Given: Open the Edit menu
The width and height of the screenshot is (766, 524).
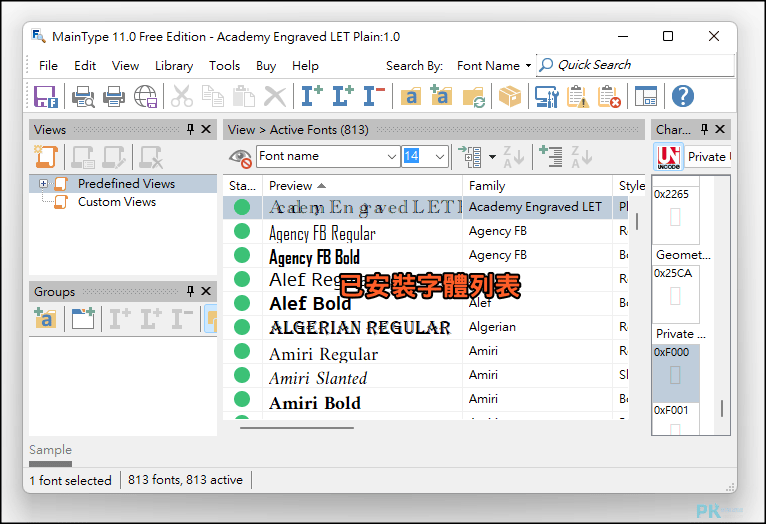Looking at the screenshot, I should coord(85,66).
